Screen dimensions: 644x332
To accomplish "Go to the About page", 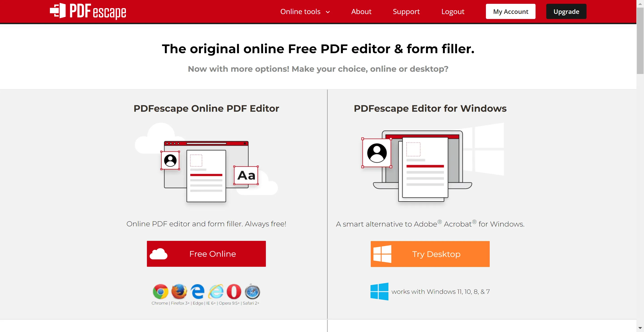I will click(x=361, y=11).
